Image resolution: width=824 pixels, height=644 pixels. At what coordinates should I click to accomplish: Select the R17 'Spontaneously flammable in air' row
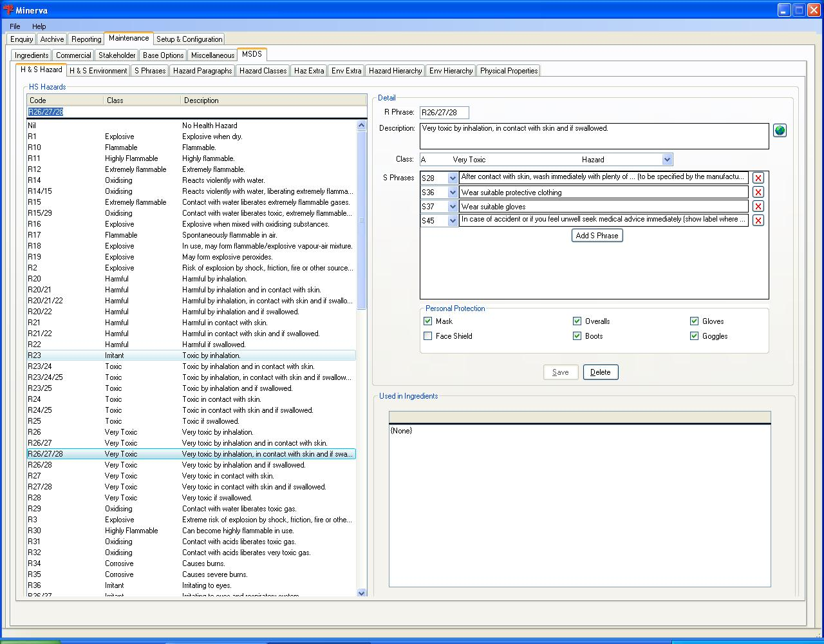[191, 235]
